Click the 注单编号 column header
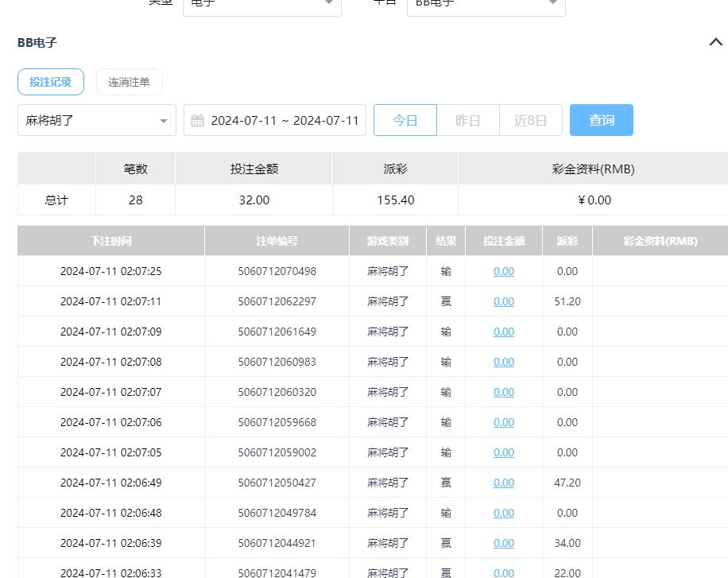The width and height of the screenshot is (728, 578). tap(277, 241)
